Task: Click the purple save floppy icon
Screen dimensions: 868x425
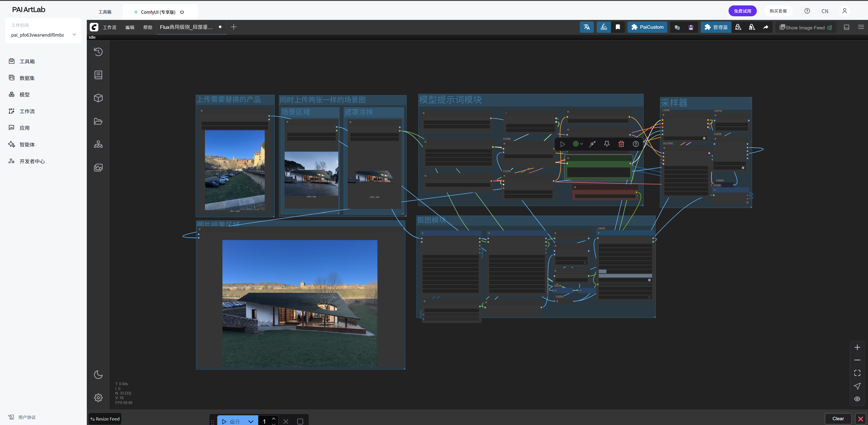Action: [x=691, y=27]
